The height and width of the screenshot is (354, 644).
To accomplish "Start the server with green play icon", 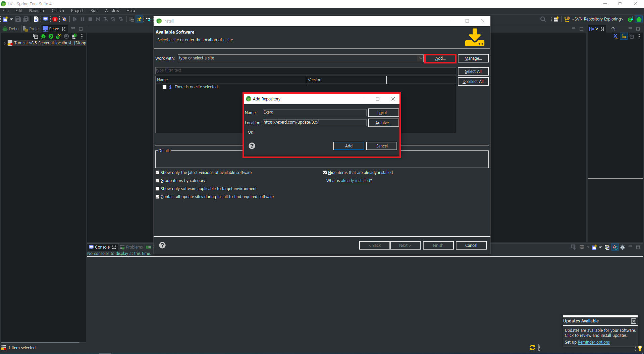I will (51, 36).
